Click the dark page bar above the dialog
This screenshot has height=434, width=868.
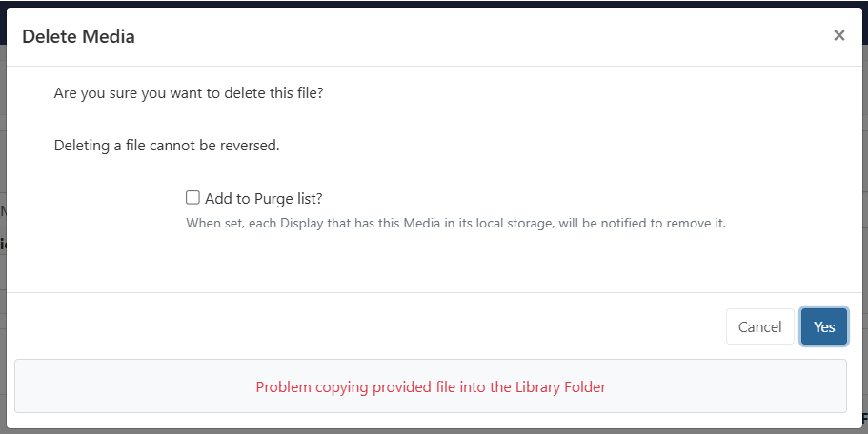point(434,3)
